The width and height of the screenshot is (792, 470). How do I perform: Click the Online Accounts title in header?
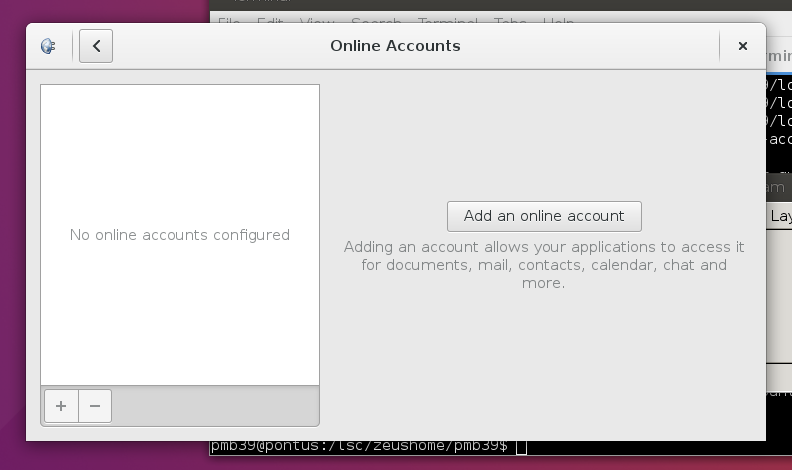tap(395, 46)
